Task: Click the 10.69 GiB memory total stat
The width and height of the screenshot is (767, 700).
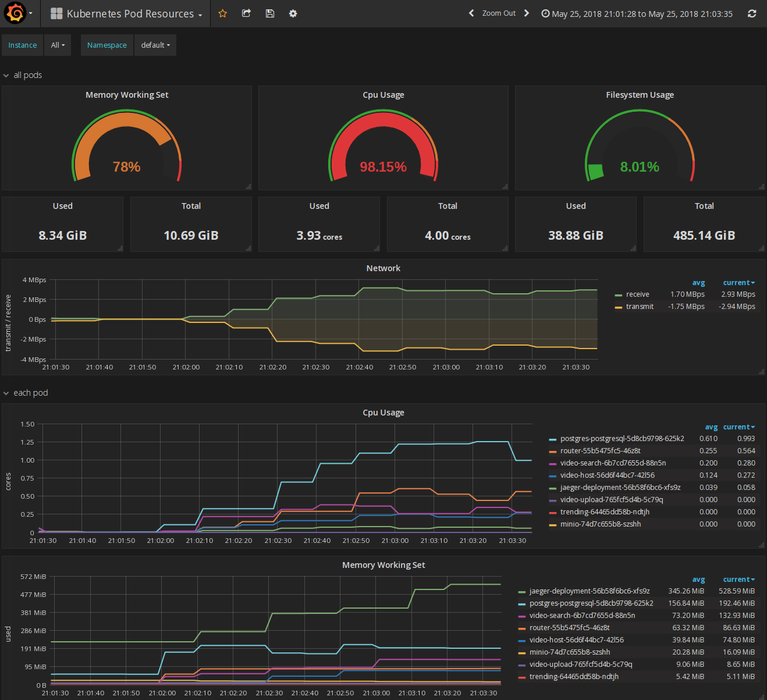Action: coord(191,236)
